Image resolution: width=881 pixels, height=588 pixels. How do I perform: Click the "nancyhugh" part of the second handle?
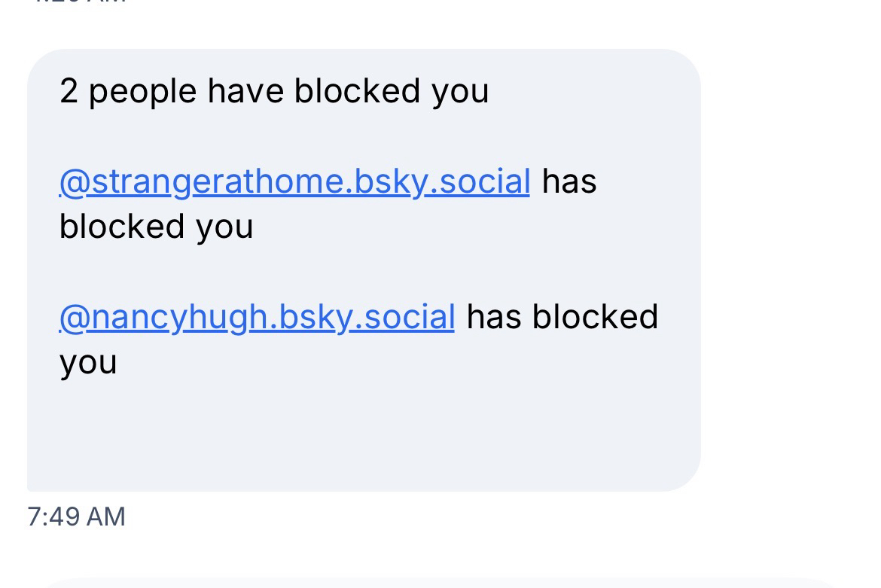pyautogui.click(x=181, y=317)
